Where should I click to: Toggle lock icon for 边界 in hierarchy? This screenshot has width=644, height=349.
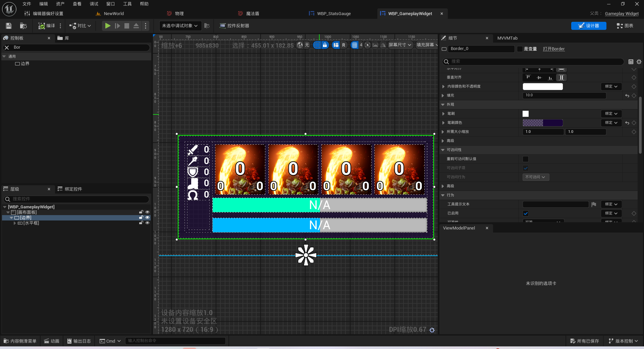click(141, 218)
